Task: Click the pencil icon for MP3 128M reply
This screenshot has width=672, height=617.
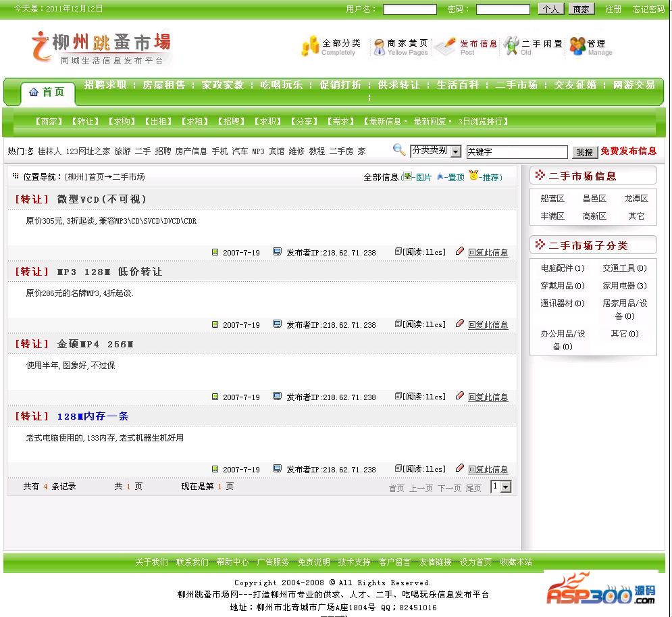Action: [x=460, y=323]
